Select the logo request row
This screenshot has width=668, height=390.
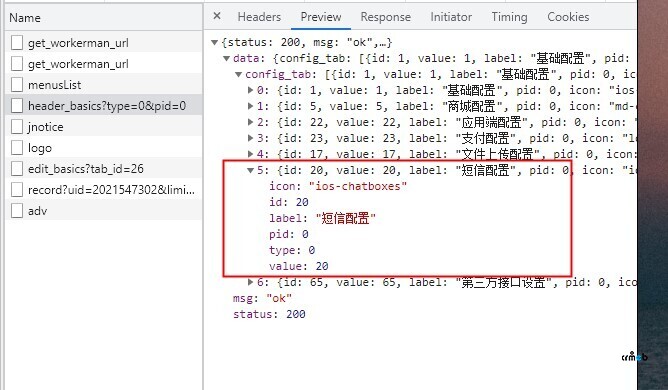tap(104, 147)
